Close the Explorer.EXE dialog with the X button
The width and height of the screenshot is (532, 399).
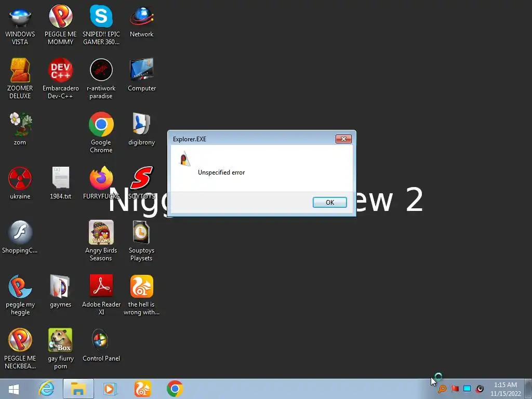(x=343, y=139)
